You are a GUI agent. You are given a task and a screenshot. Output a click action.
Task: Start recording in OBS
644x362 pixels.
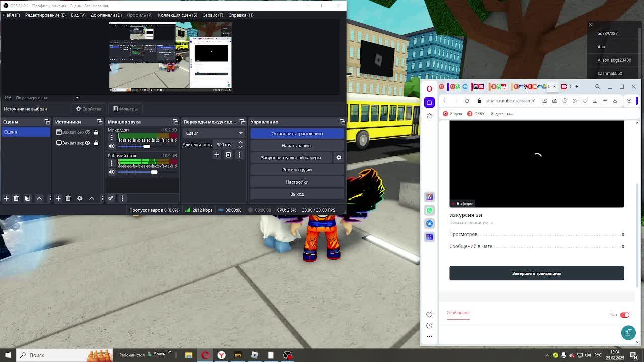coord(297,146)
